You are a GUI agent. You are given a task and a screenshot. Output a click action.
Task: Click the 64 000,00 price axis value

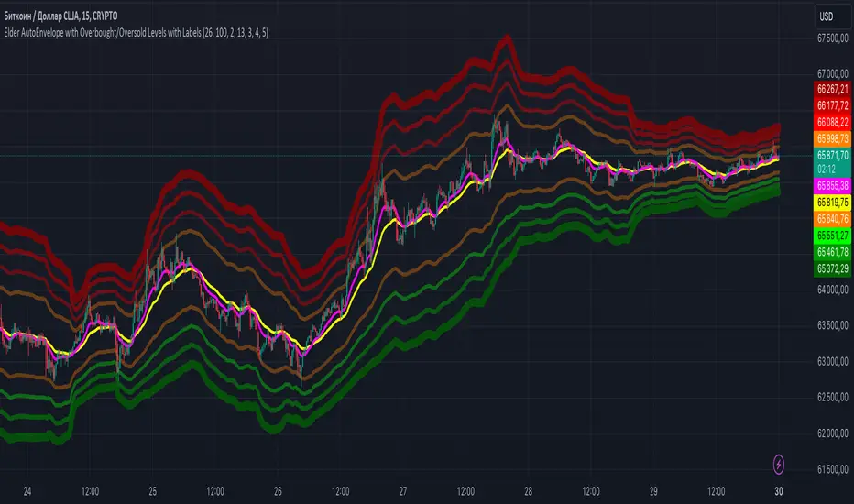[833, 290]
